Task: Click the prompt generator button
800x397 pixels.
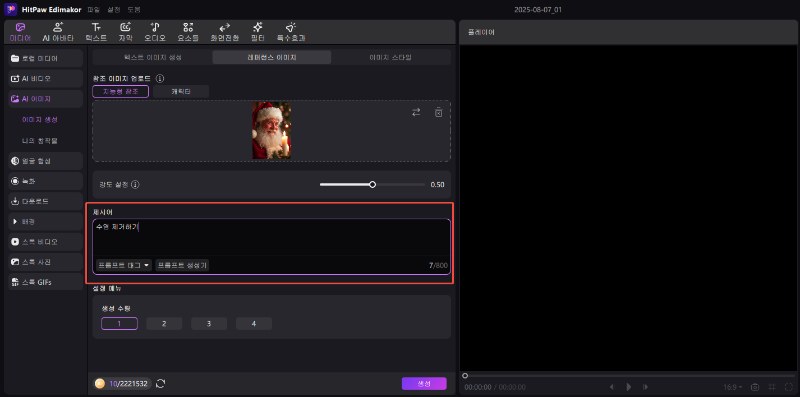Action: [182, 265]
